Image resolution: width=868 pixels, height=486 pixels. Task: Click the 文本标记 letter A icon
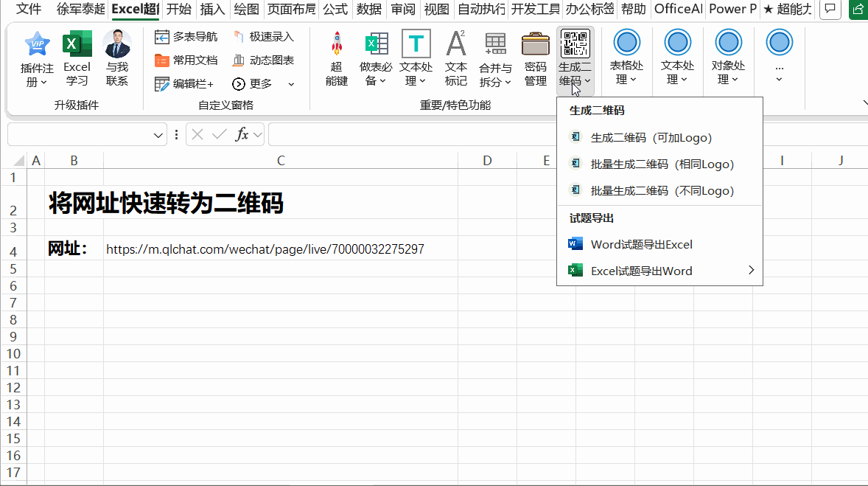(x=456, y=44)
